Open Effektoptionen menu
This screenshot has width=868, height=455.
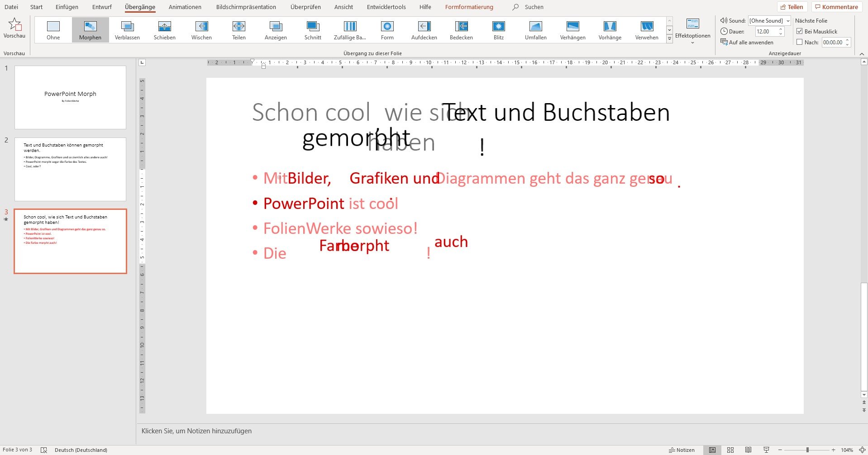[692, 31]
